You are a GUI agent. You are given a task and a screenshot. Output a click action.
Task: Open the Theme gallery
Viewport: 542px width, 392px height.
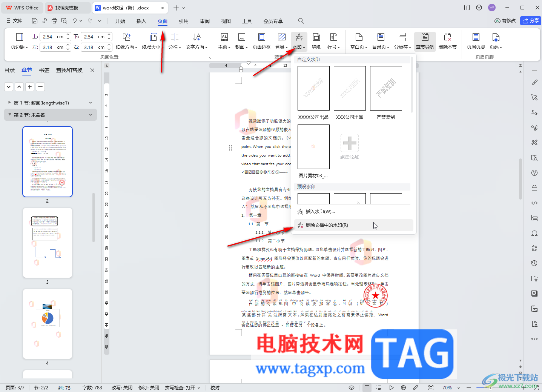[224, 41]
